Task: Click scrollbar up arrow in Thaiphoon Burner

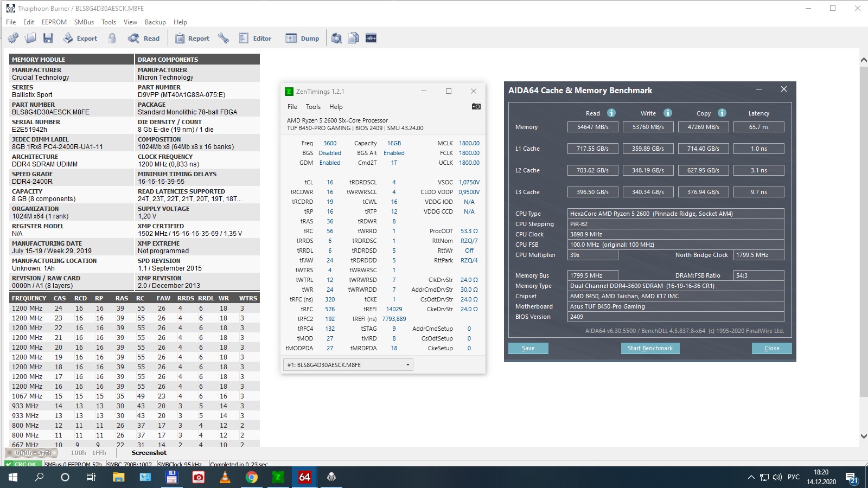Action: coord(863,60)
